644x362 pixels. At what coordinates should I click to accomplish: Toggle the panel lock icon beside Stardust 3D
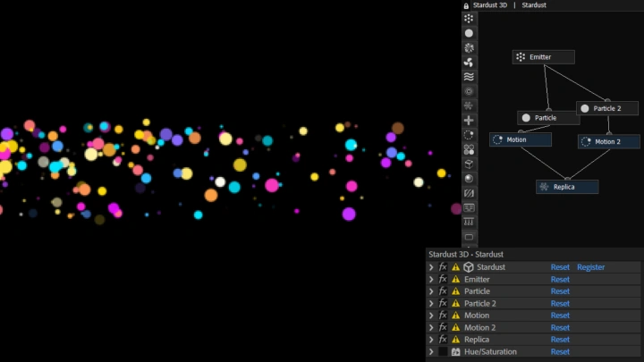(466, 5)
